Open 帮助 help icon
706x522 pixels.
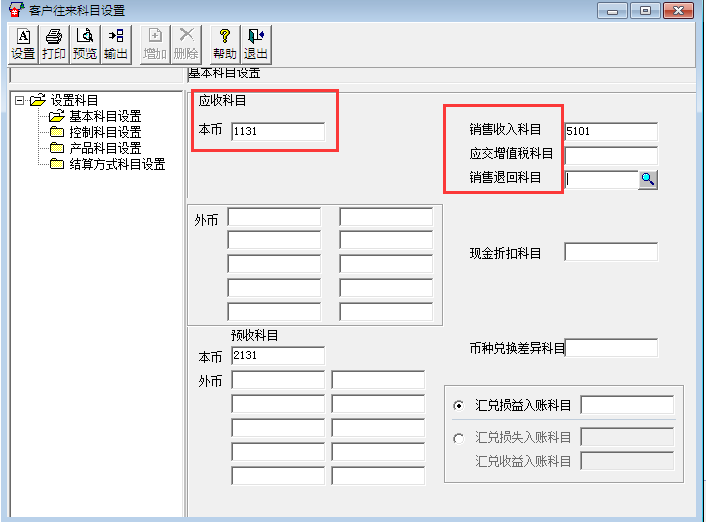pos(225,44)
